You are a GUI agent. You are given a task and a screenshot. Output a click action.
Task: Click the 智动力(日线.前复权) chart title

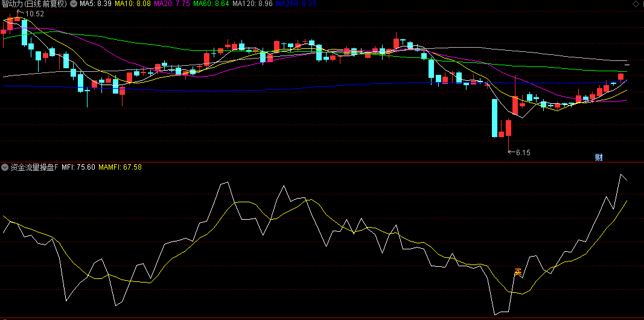34,4
